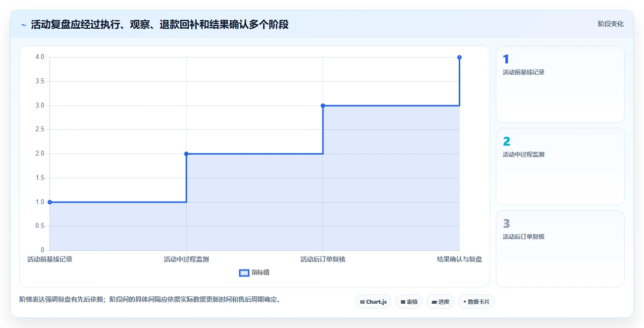This screenshot has width=644, height=328.
Task: Click the chart data point at value 4.0
Action: click(460, 57)
